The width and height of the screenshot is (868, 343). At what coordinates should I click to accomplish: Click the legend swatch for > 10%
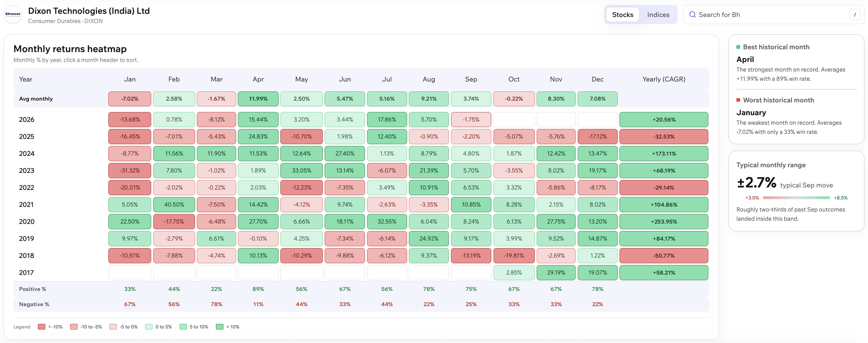tap(219, 327)
